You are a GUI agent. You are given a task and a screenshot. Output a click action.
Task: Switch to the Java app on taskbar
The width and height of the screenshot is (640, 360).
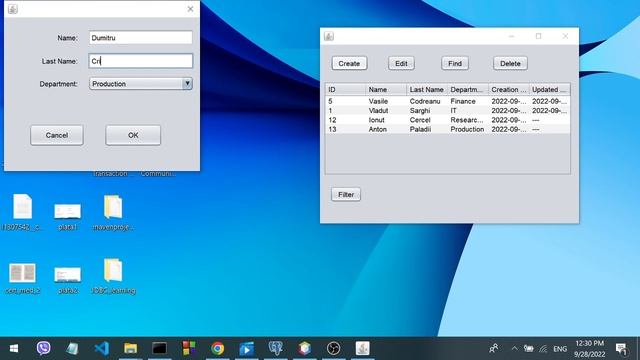point(362,348)
